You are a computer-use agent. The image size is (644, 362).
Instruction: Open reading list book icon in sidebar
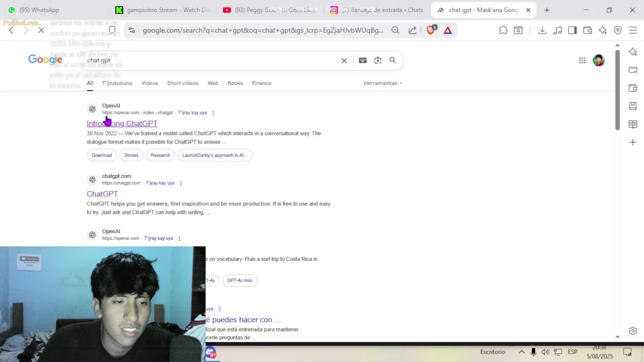pos(633,124)
